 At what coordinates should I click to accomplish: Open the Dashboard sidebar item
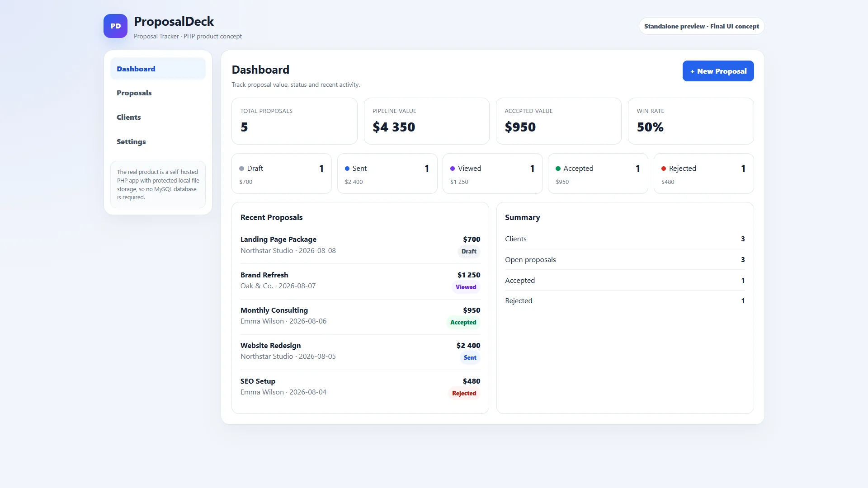coord(158,69)
